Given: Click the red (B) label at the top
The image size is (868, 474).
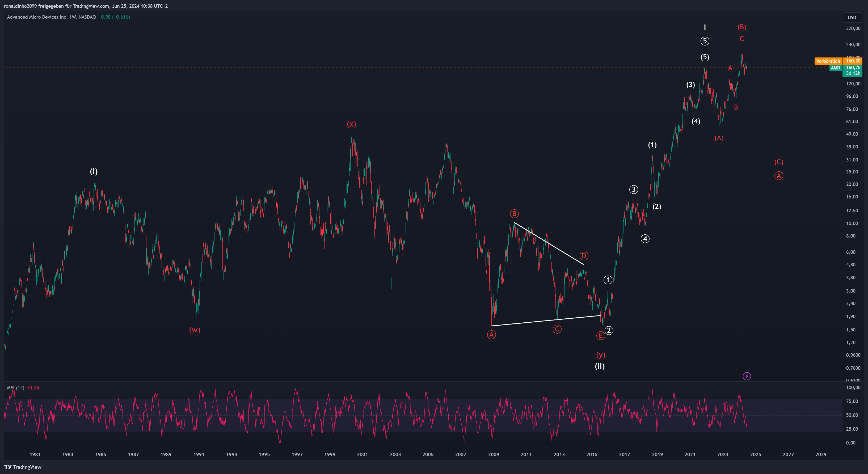Looking at the screenshot, I should [742, 27].
